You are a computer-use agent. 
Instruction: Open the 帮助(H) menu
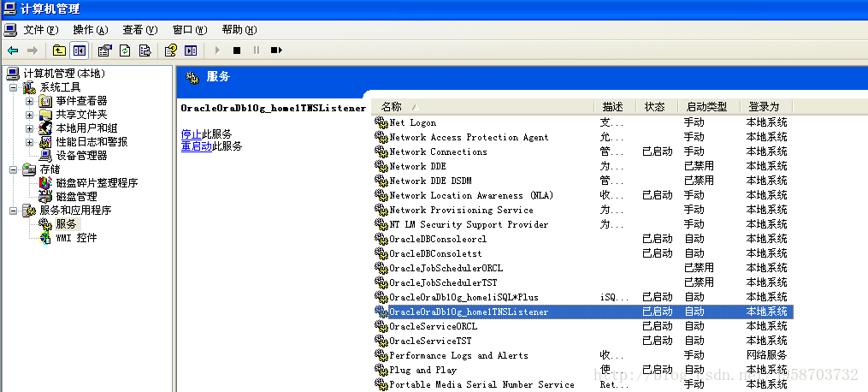tap(239, 30)
